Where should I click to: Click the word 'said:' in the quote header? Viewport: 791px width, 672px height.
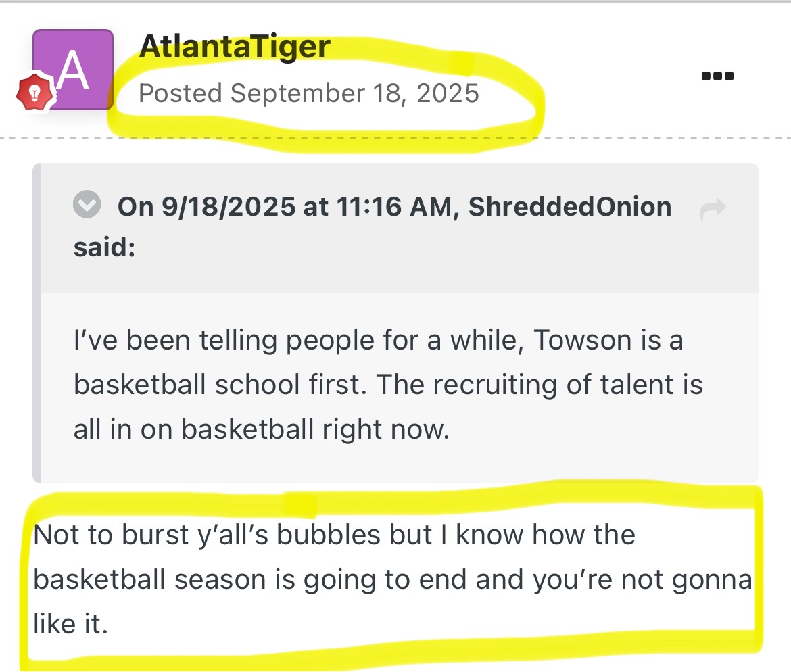105,247
